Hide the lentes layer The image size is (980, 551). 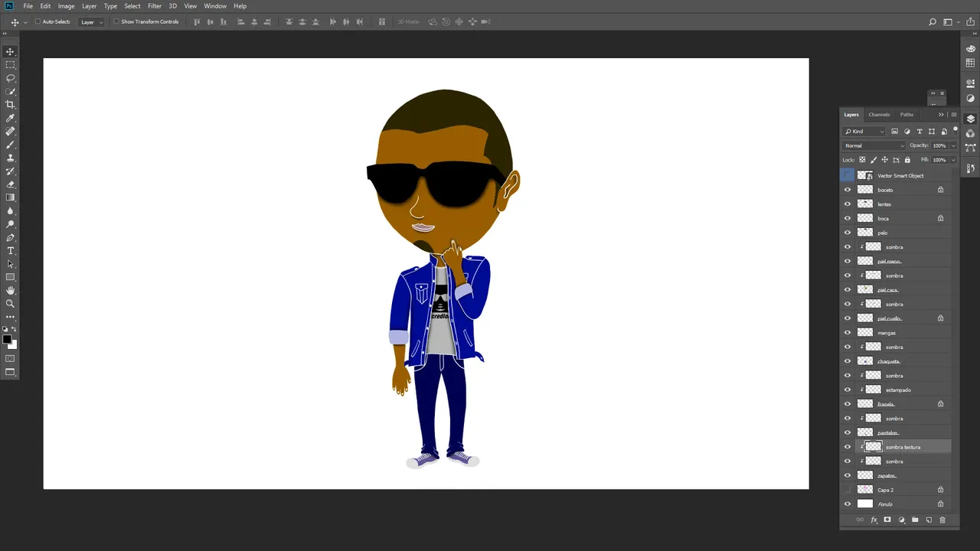847,204
